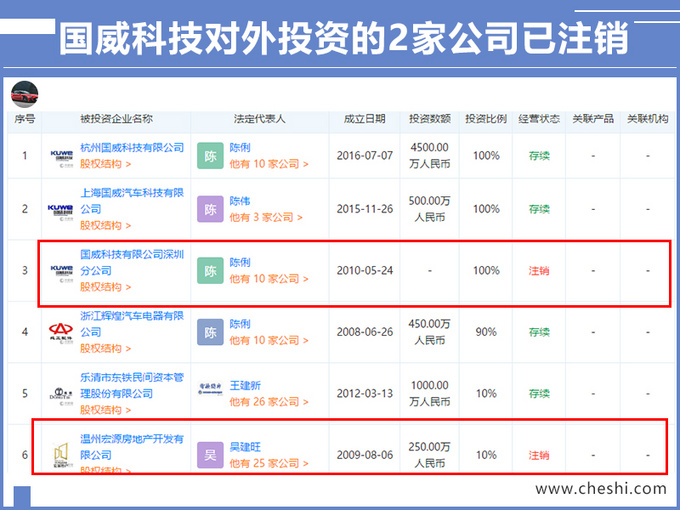Click blue 陈 avatar in row 4

[x=210, y=332]
